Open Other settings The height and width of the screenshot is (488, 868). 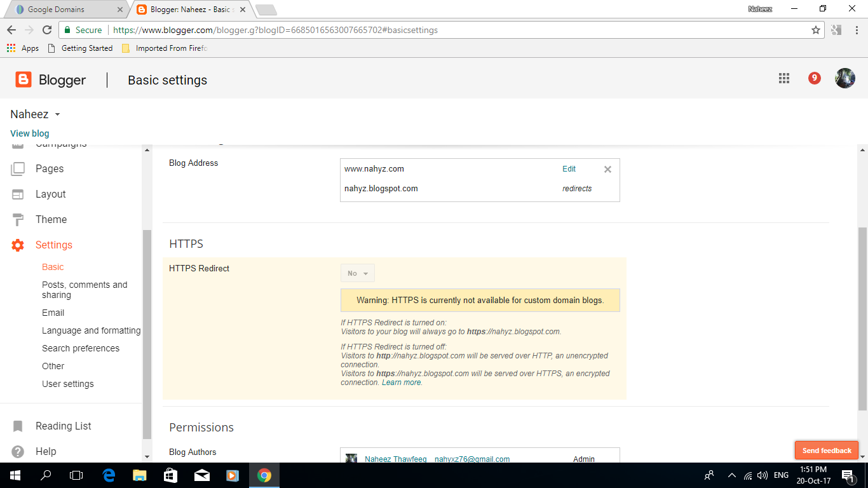click(x=53, y=366)
